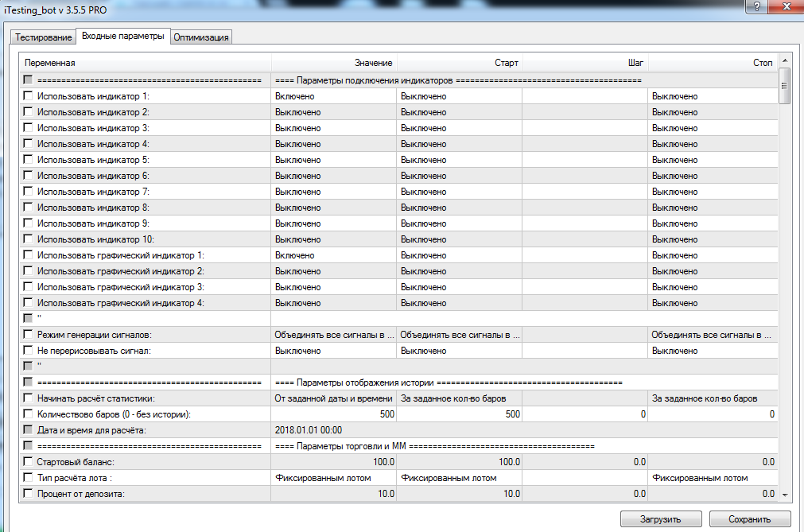The width and height of the screenshot is (804, 532).
Task: Click the Количество баров value field
Action: 333,414
